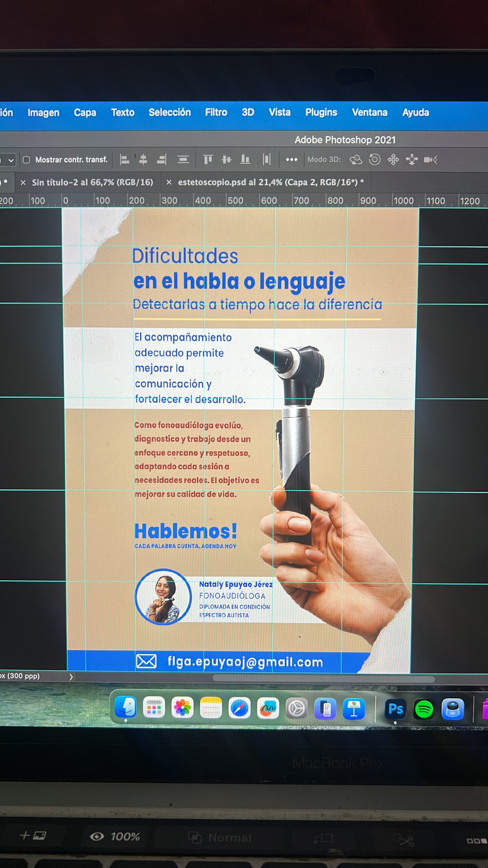Click the align left edges icon
This screenshot has width=488, height=868.
(124, 159)
